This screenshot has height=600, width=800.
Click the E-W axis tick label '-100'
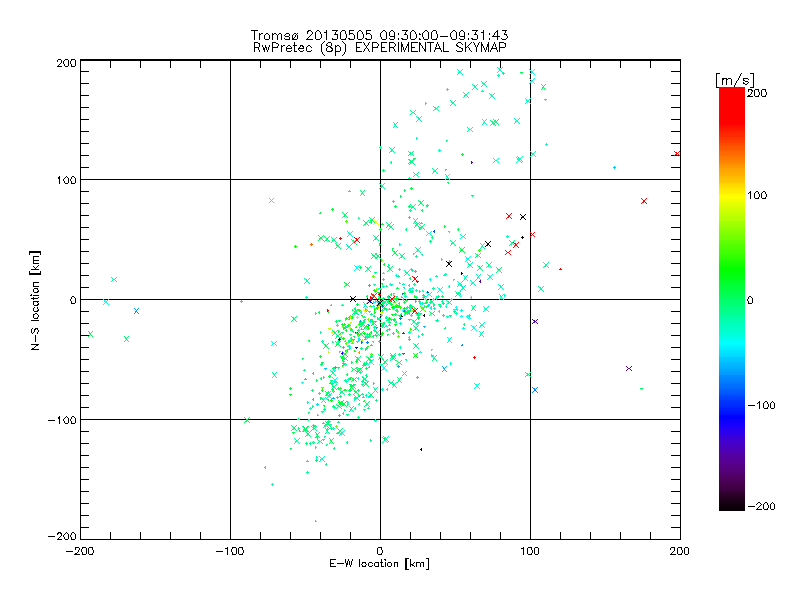(230, 551)
